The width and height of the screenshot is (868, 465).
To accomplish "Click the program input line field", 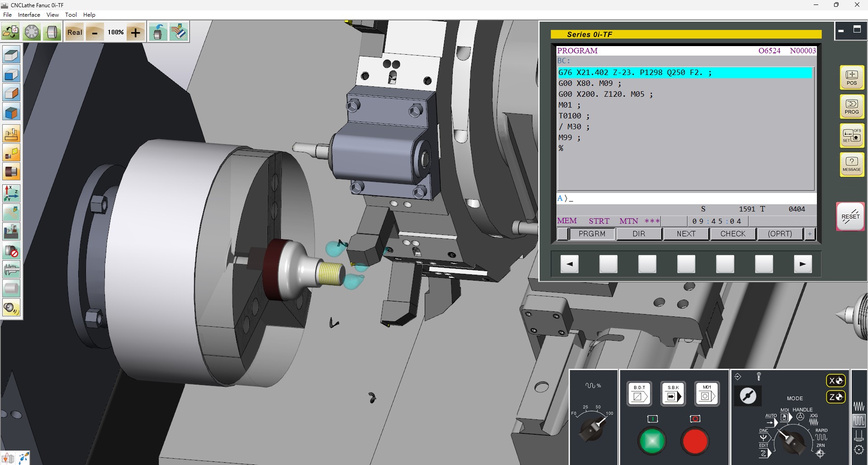I will 686,198.
